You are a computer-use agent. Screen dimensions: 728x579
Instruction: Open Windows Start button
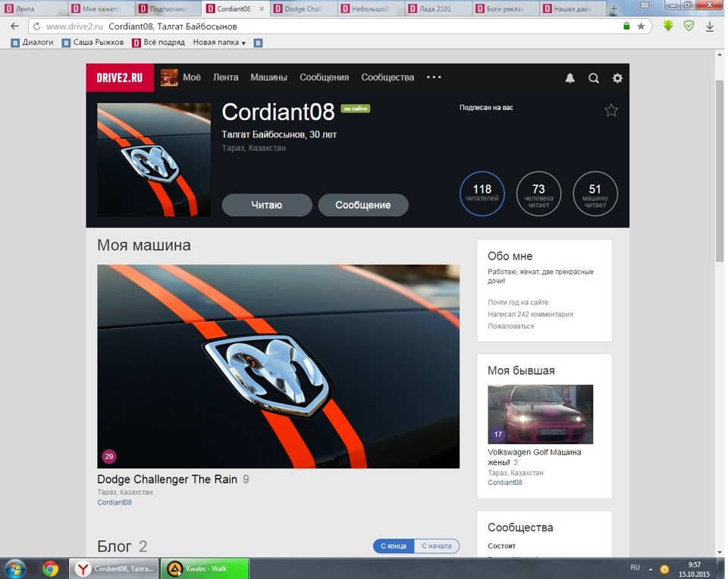click(x=15, y=568)
